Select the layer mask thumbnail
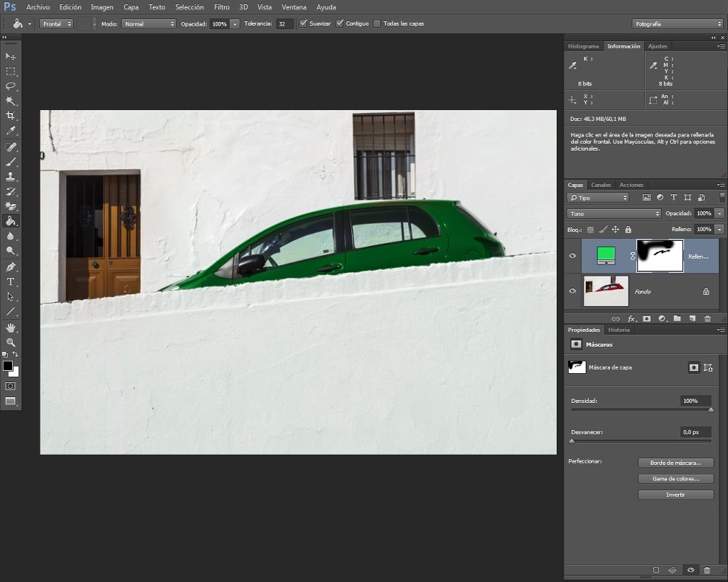Screen dimensions: 728x582 pos(660,256)
